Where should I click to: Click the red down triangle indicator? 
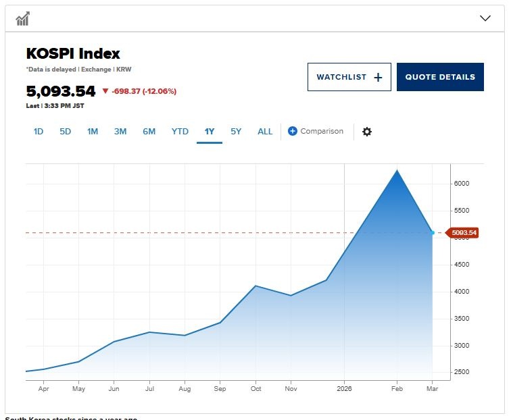(x=105, y=91)
